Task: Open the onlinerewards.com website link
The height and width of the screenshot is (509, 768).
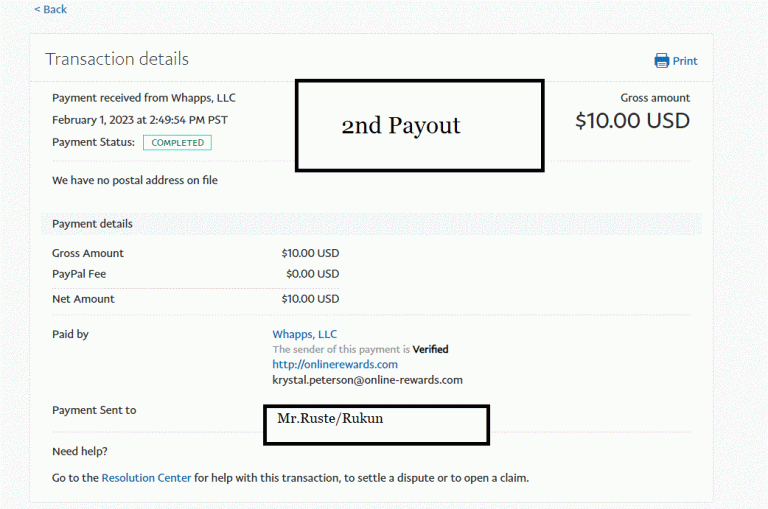Action: pyautogui.click(x=335, y=364)
